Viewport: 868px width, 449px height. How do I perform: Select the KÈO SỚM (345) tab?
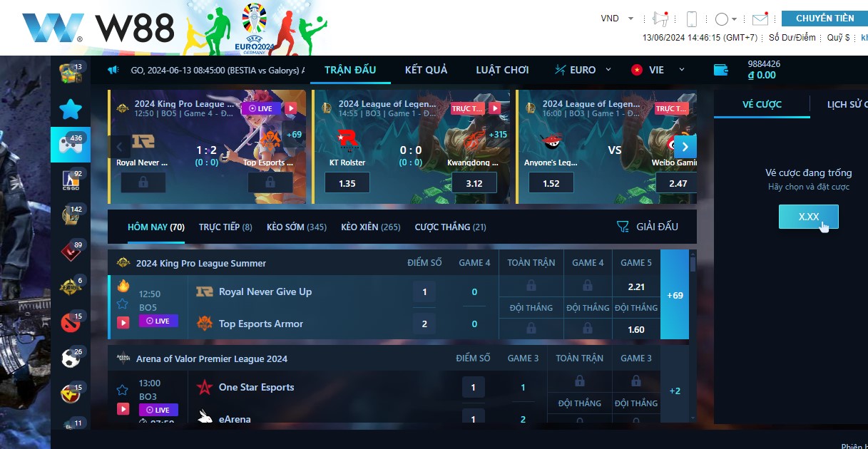(x=297, y=227)
